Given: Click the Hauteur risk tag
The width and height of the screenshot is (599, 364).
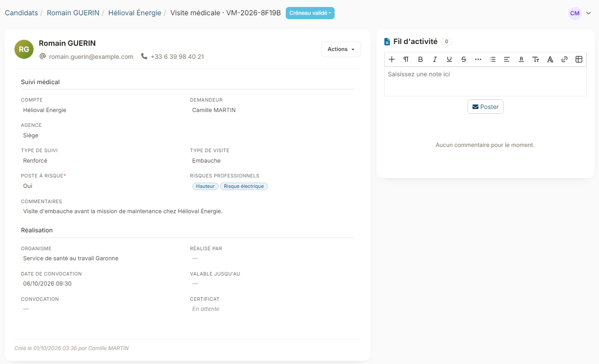Looking at the screenshot, I should point(205,186).
